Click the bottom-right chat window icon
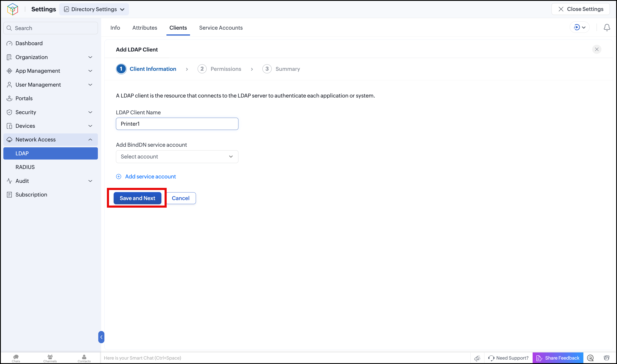This screenshot has height=364, width=617. click(606, 358)
